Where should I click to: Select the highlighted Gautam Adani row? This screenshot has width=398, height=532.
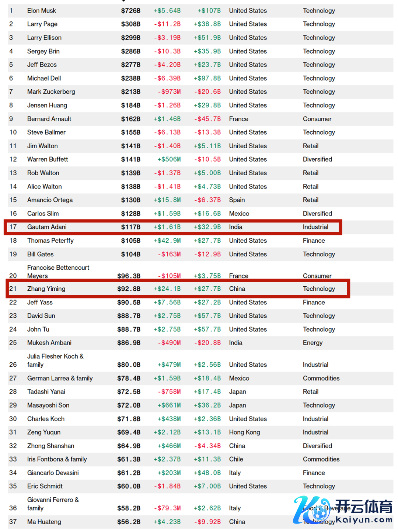coord(173,227)
